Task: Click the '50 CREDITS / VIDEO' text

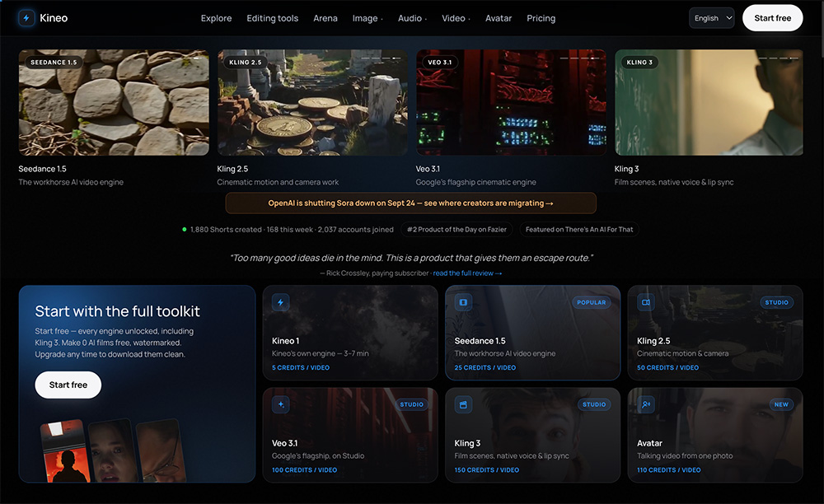Action: tap(668, 368)
